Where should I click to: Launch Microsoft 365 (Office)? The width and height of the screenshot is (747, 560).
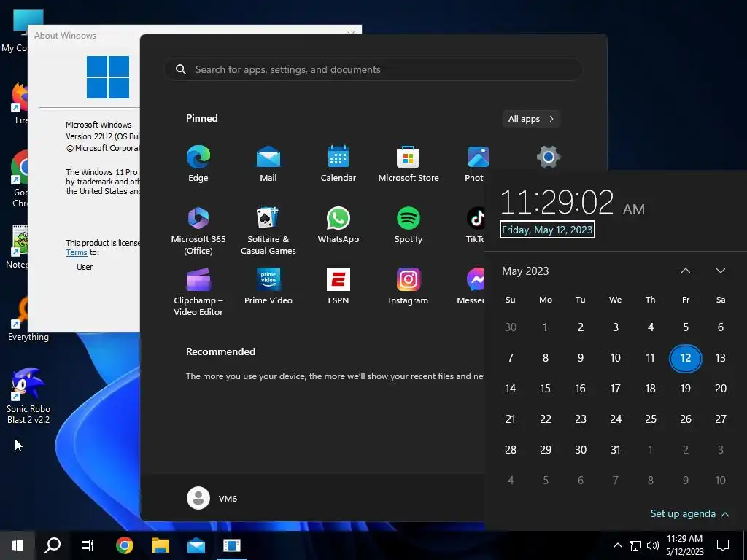coord(198,231)
